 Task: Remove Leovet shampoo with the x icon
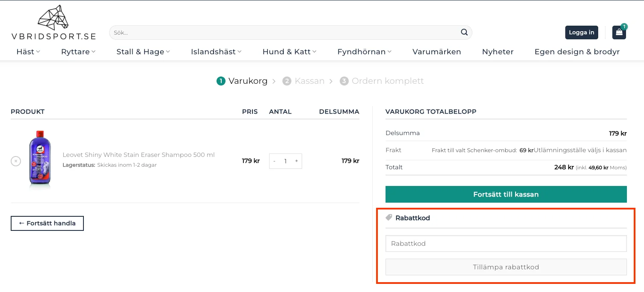(16, 161)
